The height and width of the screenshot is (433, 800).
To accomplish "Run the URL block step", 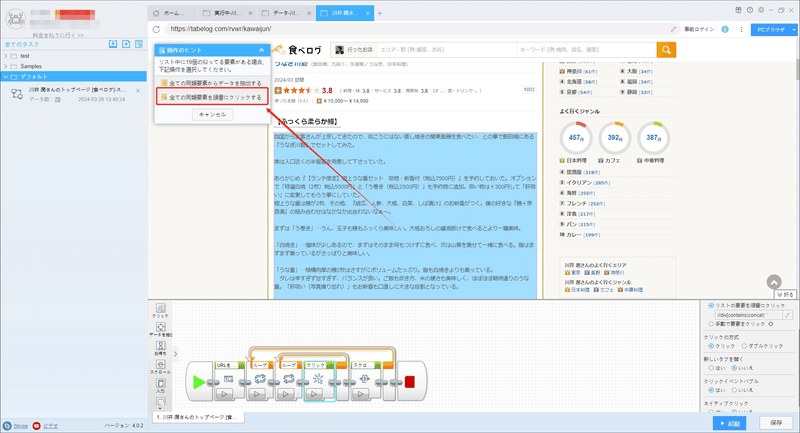I will click(224, 394).
